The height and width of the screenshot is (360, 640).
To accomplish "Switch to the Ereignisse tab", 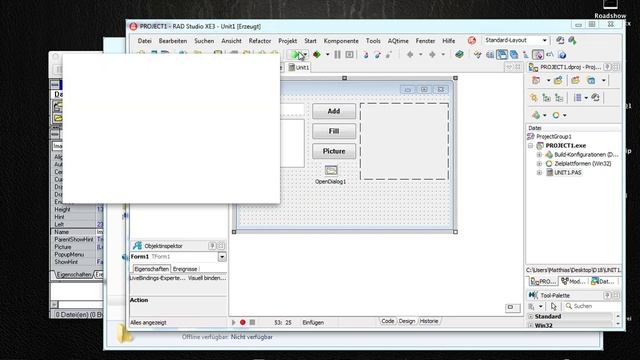I will coord(185,269).
